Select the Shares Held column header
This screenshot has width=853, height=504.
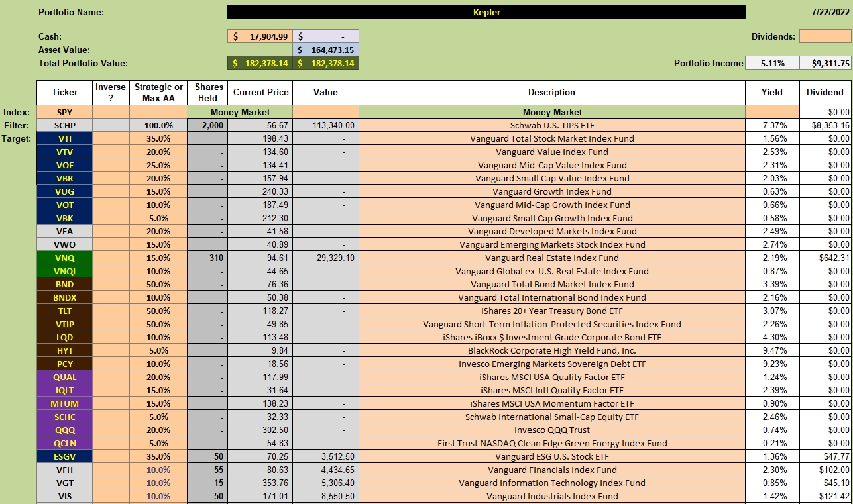207,93
